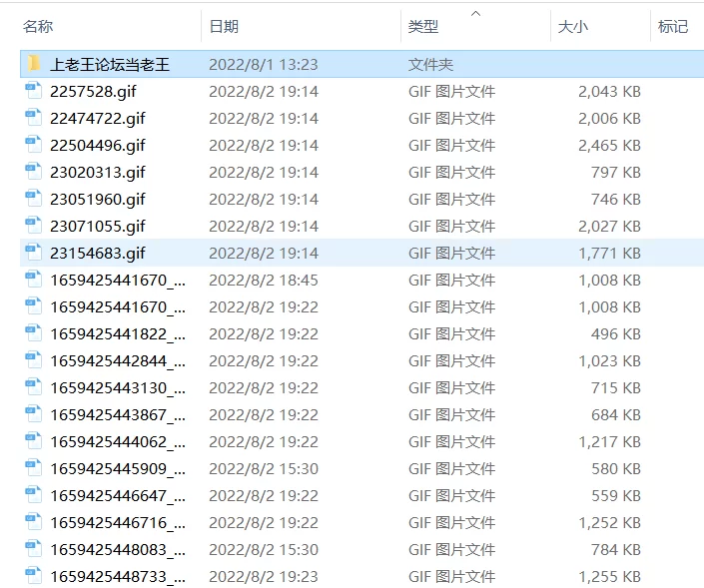The image size is (704, 588).
Task: Click the file icon beside 1659425445909_...
Action: [34, 468]
